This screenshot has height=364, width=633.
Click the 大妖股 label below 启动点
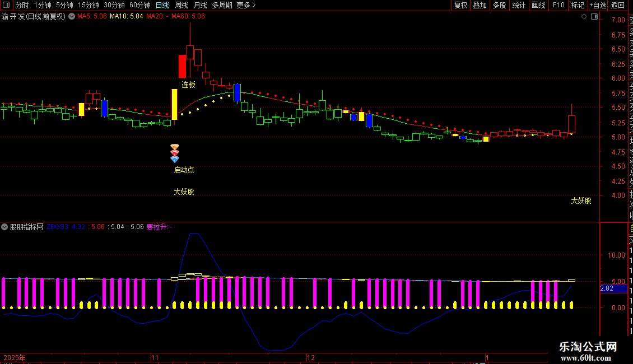pyautogui.click(x=184, y=192)
